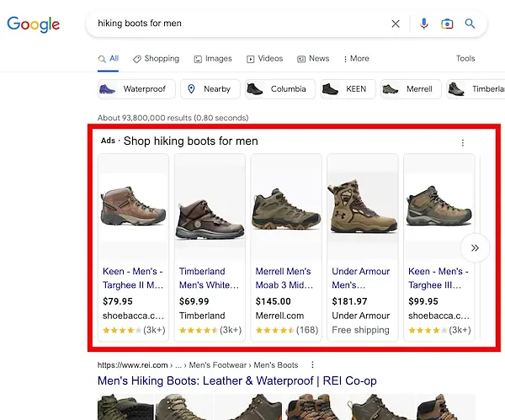Apply the Timberland brand chip
The image size is (505, 420).
coord(476,89)
